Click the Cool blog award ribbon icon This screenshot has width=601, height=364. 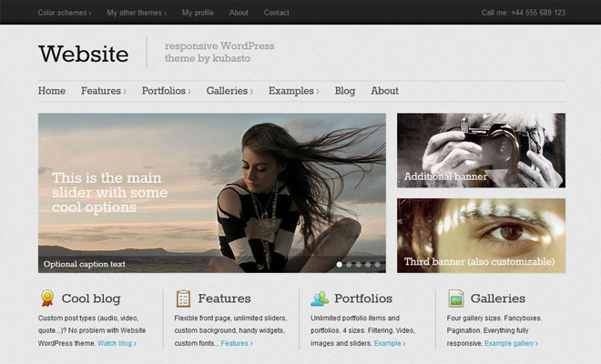pos(47,298)
